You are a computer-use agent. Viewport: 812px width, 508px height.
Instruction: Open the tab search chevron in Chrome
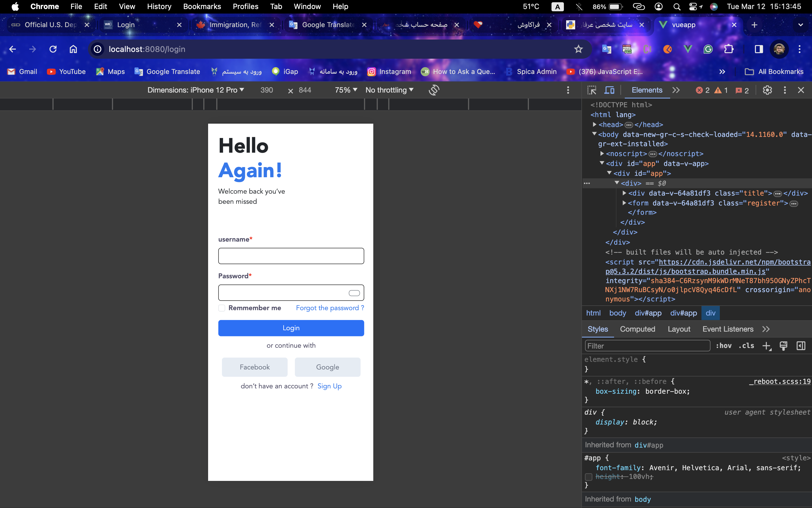point(801,25)
